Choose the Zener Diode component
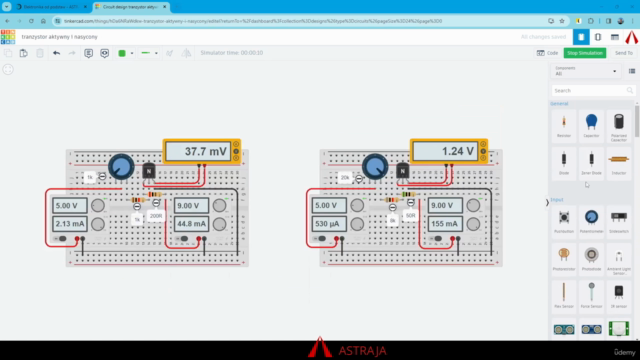The image size is (640, 360). [591, 162]
